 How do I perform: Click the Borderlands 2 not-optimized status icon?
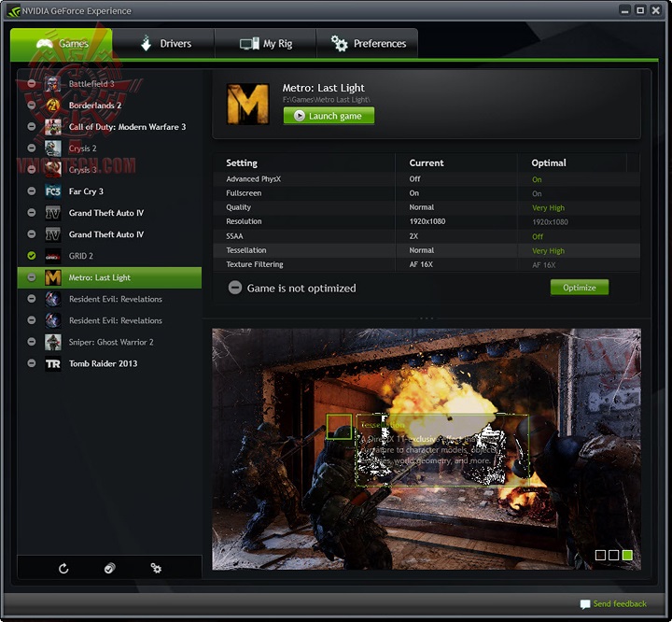(32, 105)
